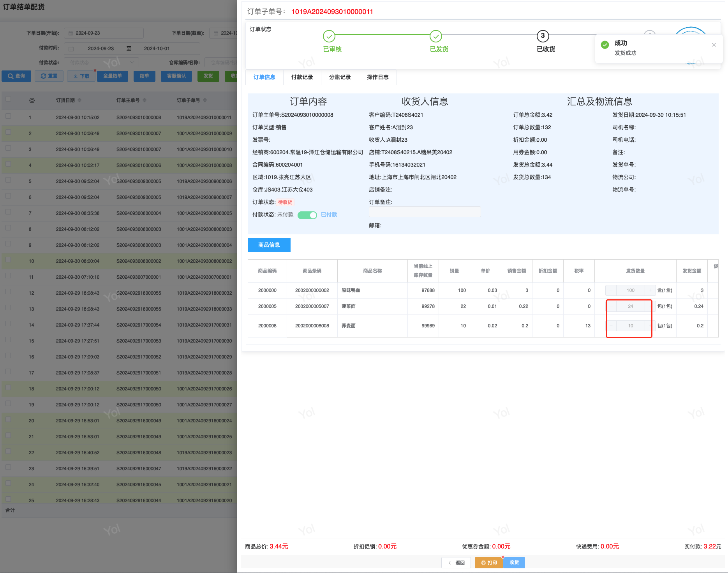This screenshot has width=728, height=573.
Task: Close the 发货成功 notification
Action: (x=714, y=45)
